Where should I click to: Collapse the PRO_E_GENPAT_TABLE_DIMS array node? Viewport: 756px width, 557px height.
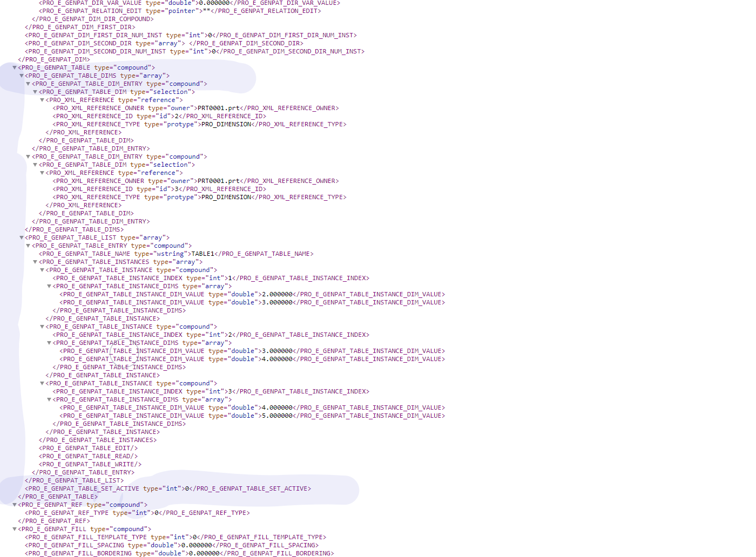22,76
